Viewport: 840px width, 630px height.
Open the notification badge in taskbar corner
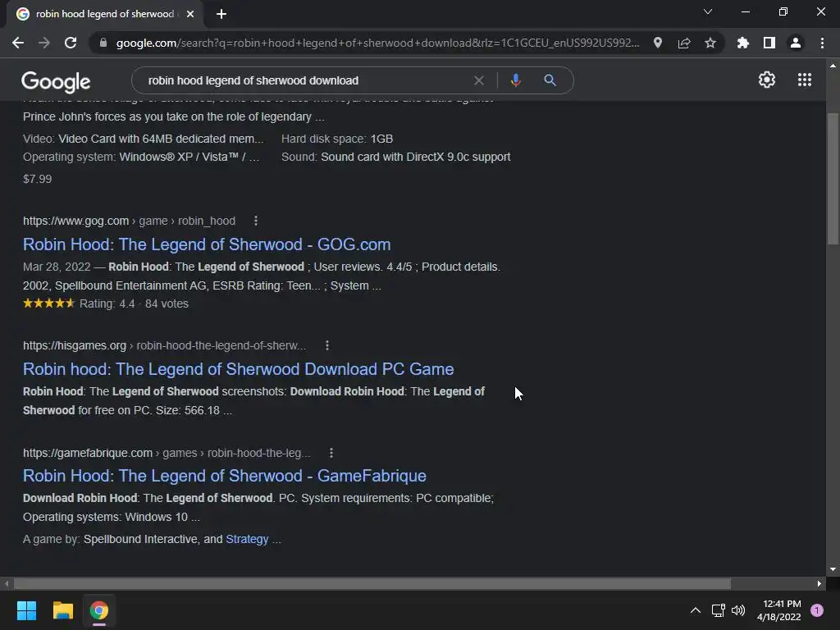(817, 610)
